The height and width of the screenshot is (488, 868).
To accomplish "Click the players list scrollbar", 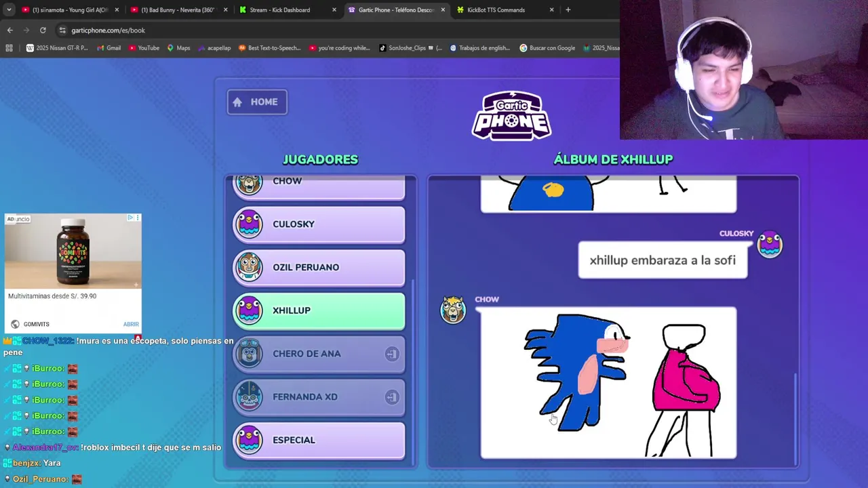I will coord(413,373).
